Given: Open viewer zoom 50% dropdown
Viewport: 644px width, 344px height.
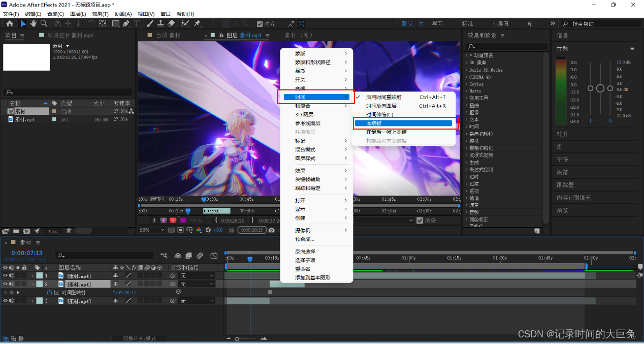Looking at the screenshot, I should 152,230.
